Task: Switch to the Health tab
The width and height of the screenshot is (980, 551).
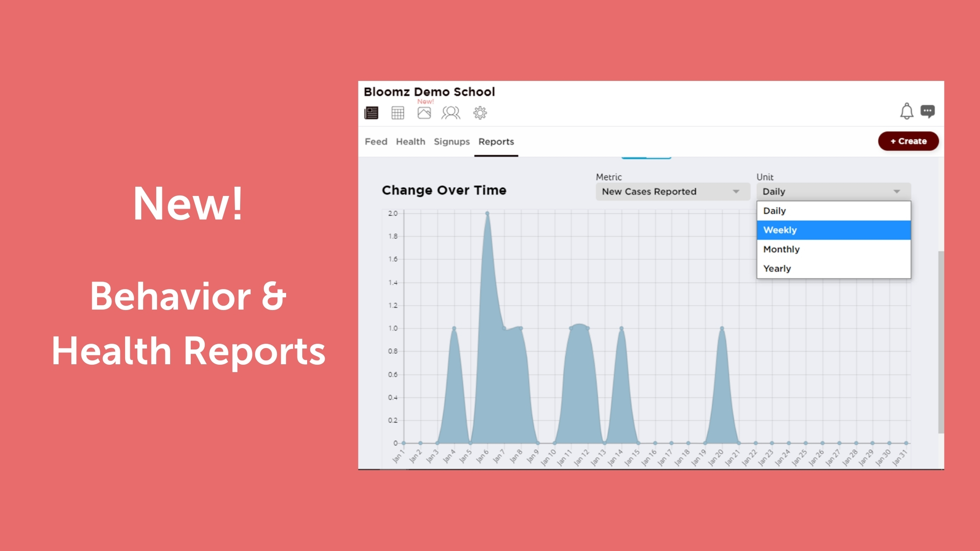Action: [410, 141]
